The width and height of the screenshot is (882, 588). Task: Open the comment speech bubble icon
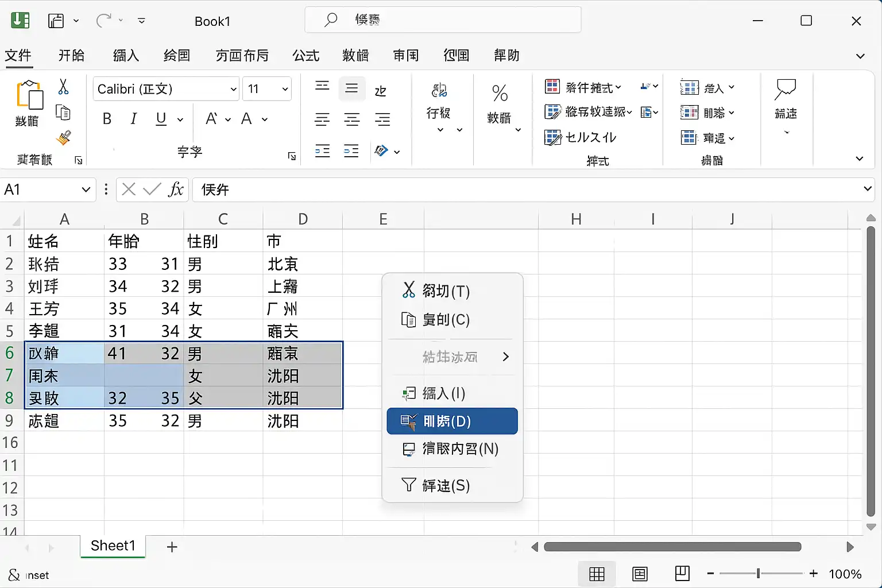[786, 90]
